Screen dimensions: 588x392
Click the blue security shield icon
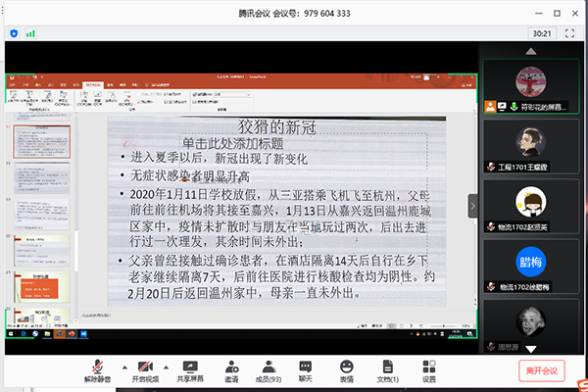13,32
